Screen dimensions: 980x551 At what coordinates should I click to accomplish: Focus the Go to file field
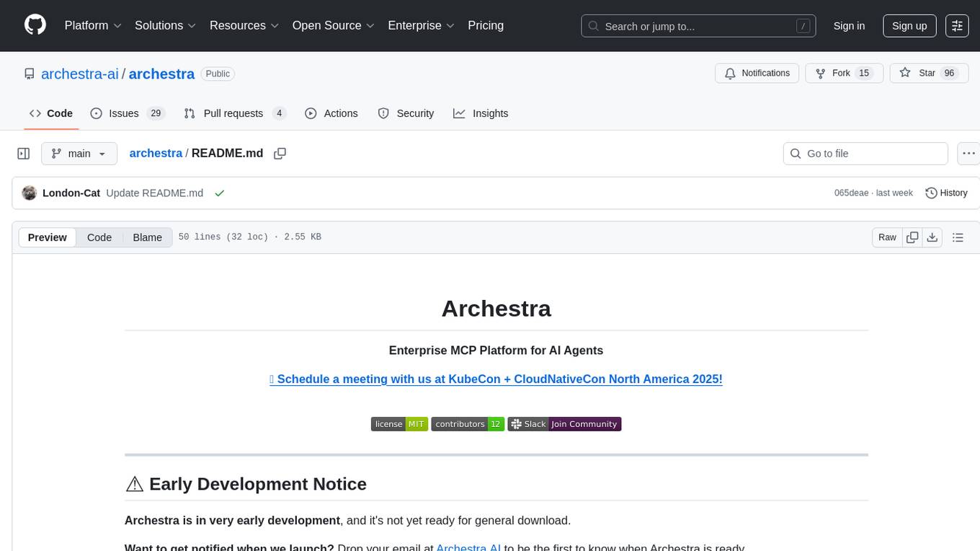pyautogui.click(x=865, y=154)
